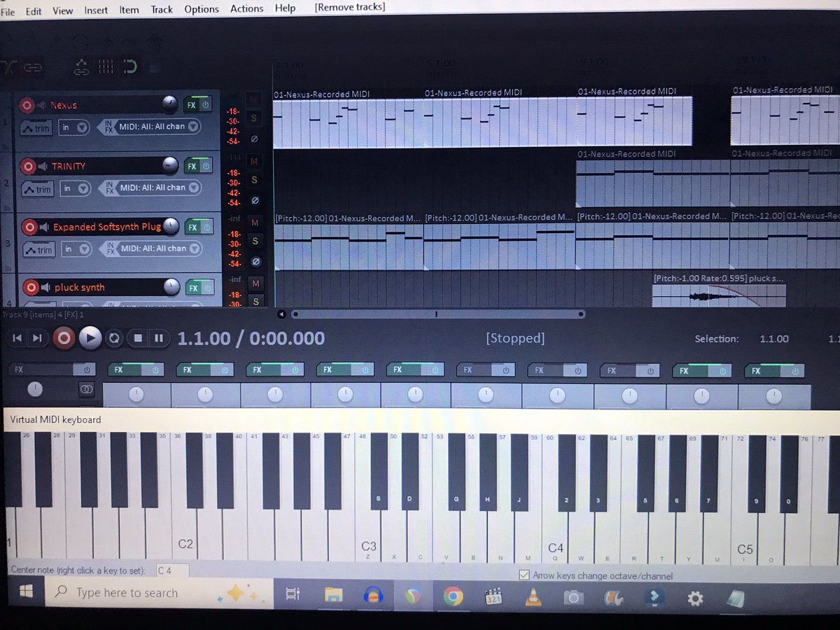Mute the Expanded Softsynth Plug track
This screenshot has height=630, width=840.
click(255, 223)
